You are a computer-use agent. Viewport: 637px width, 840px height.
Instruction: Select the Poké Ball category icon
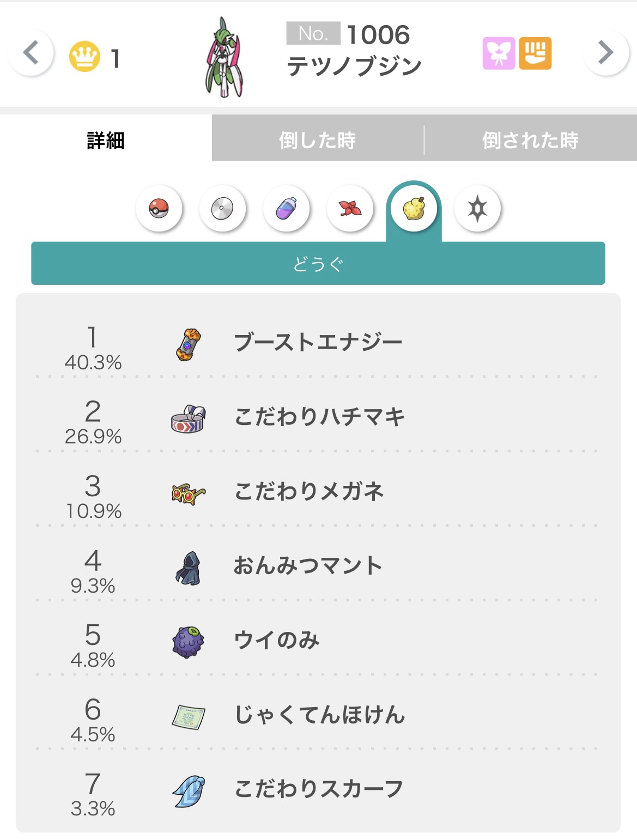(159, 209)
